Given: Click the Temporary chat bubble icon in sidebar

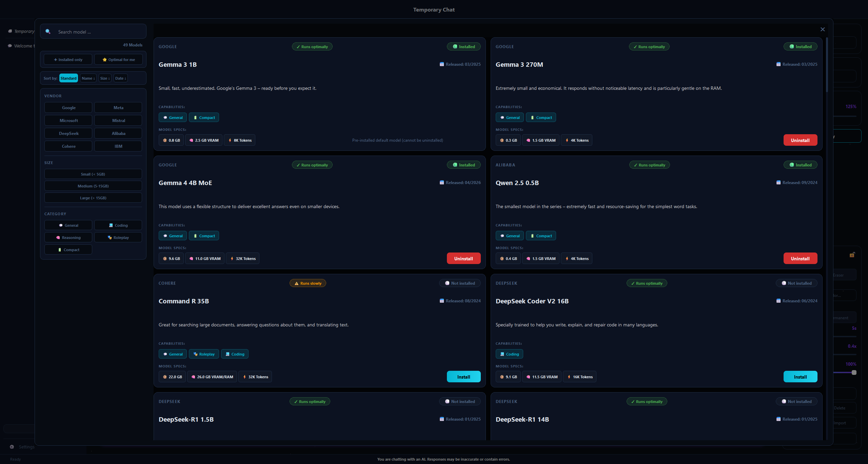Looking at the screenshot, I should coord(10,31).
